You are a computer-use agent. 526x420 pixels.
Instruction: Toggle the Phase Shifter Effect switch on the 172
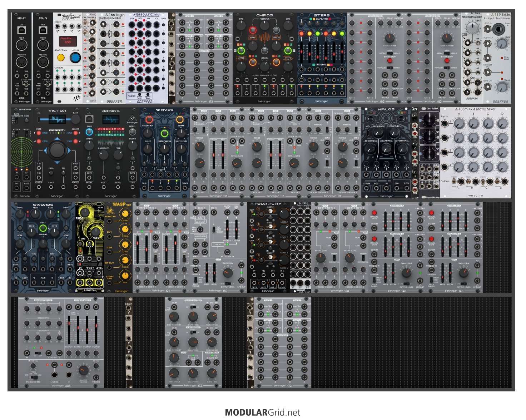tap(193, 307)
